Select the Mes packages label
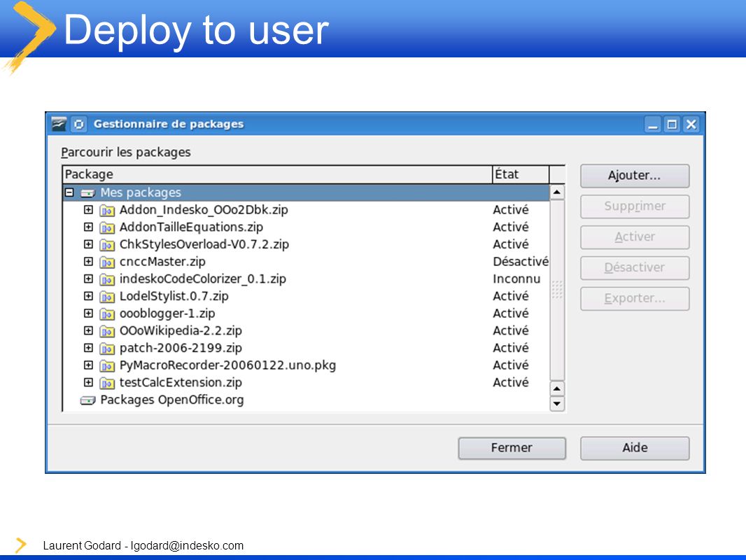 [x=141, y=192]
